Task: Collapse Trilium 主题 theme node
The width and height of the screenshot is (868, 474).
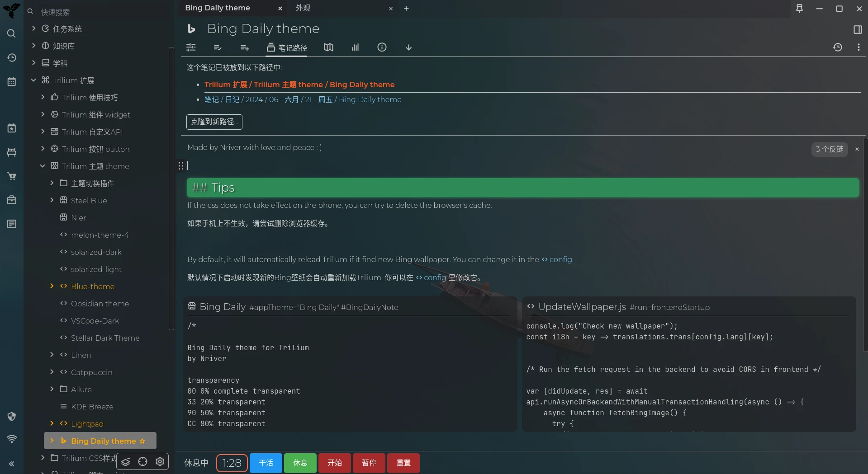Action: click(x=43, y=166)
